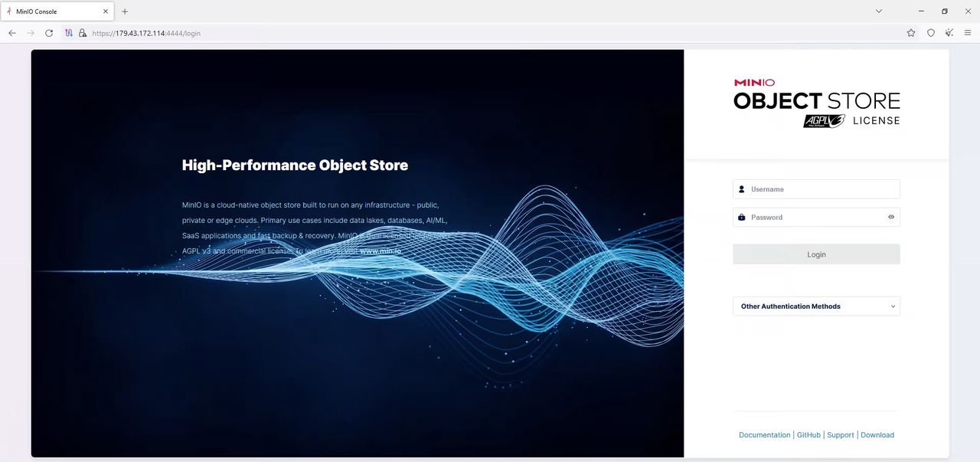The height and width of the screenshot is (462, 980).
Task: Restore down the browser window
Action: tap(945, 11)
